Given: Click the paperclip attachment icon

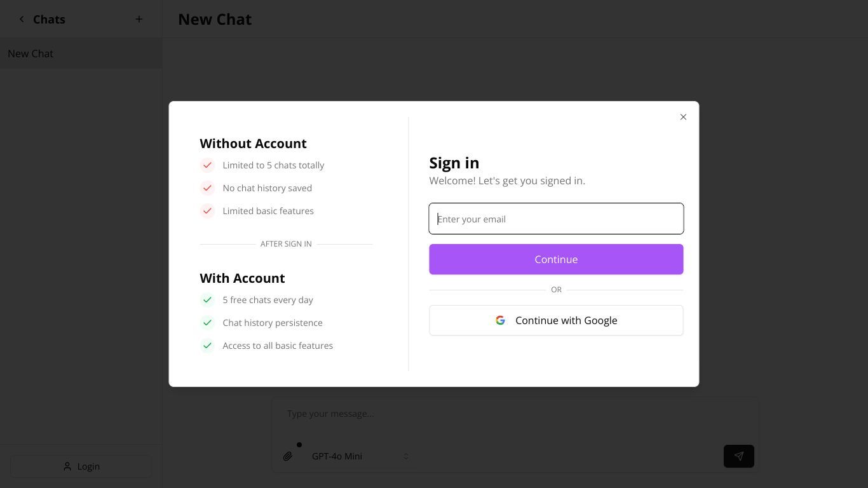Looking at the screenshot, I should (288, 456).
